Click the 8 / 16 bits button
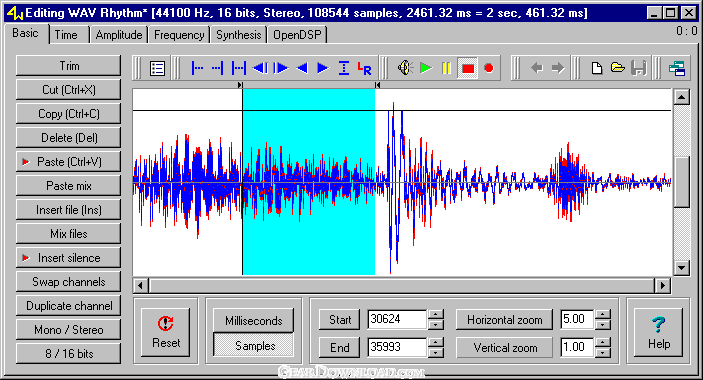703x380 pixels. 69,354
